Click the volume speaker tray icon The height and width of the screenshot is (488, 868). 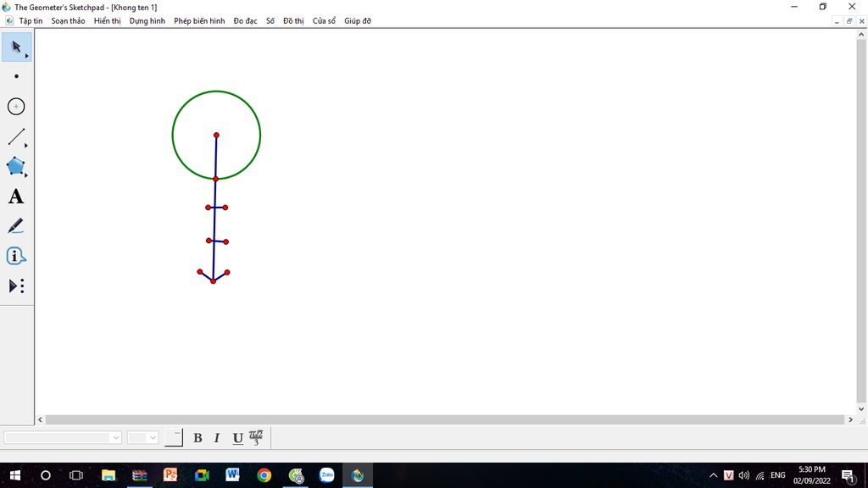coord(744,475)
